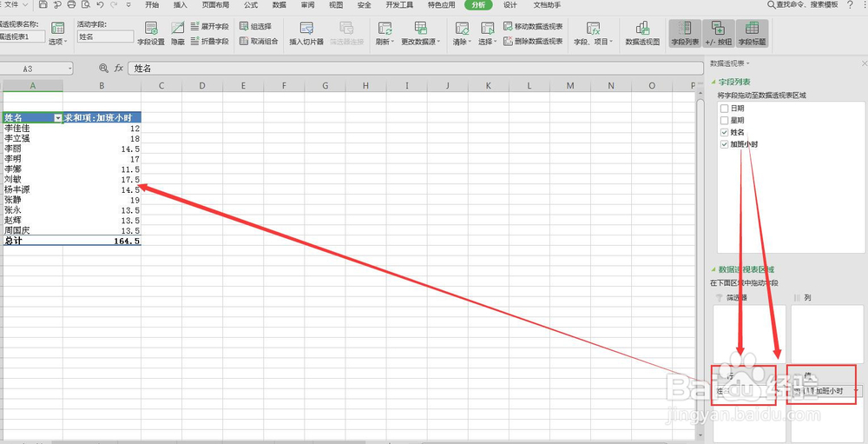
Task: Click the 隐藏 (Hide) icon
Action: click(x=178, y=33)
